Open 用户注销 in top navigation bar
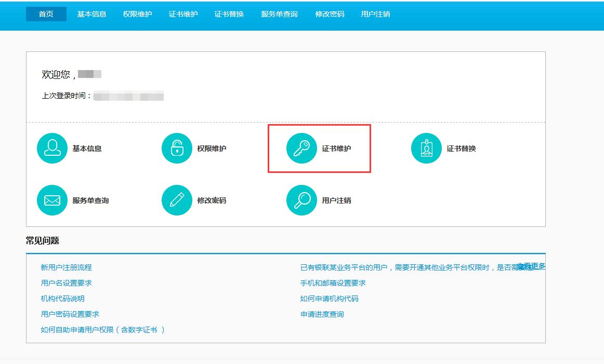Image resolution: width=604 pixels, height=364 pixels. tap(376, 14)
